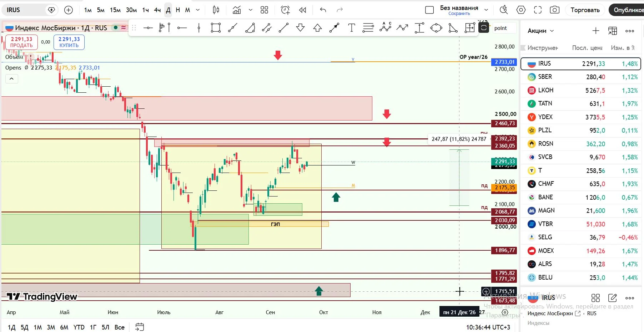Switch to the 1ч timeframe
The width and height of the screenshot is (644, 332).
(x=145, y=10)
